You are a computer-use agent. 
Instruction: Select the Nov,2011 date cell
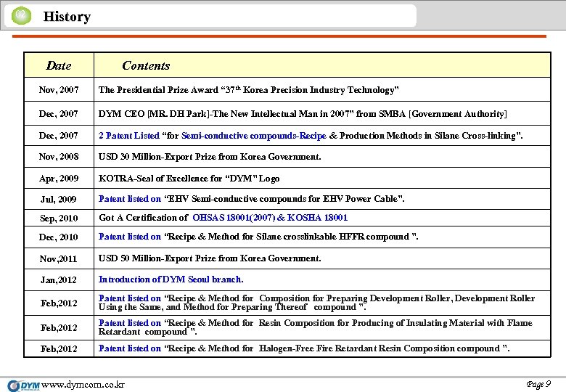[59, 259]
